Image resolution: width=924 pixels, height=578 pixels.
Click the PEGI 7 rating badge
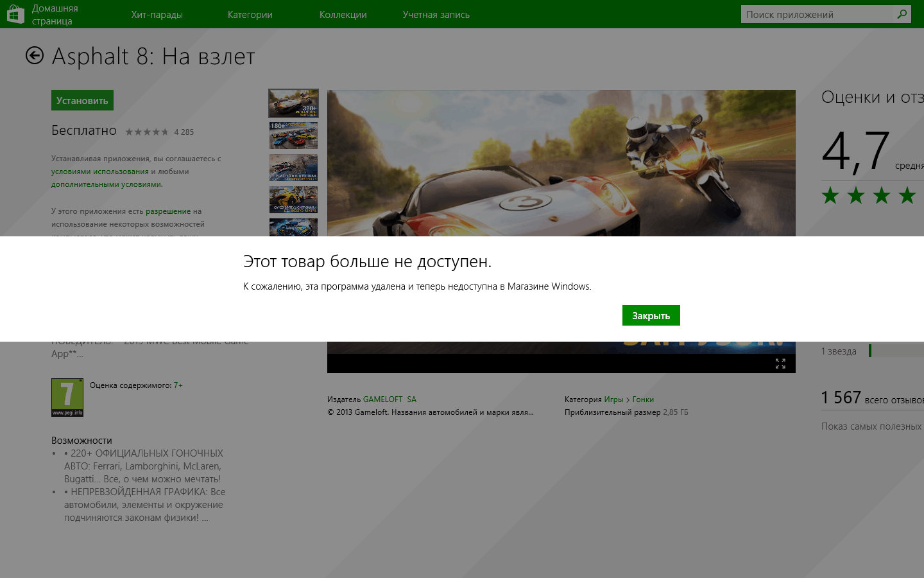(67, 398)
